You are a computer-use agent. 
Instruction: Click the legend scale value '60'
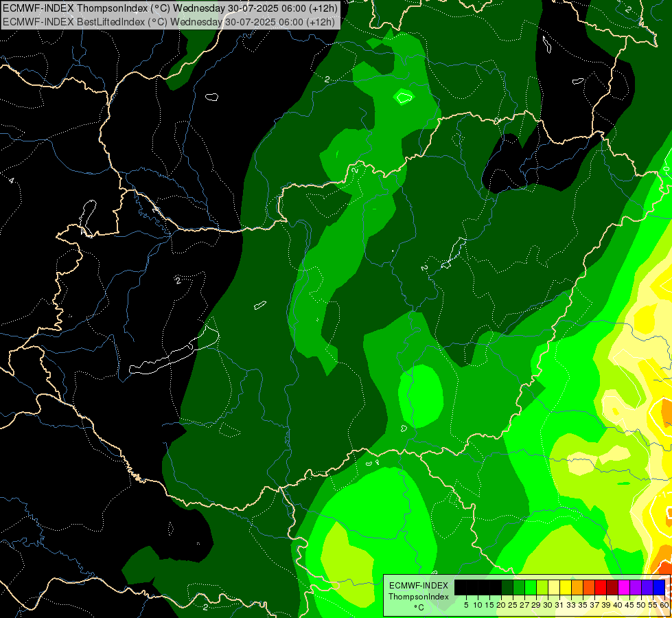point(664,605)
